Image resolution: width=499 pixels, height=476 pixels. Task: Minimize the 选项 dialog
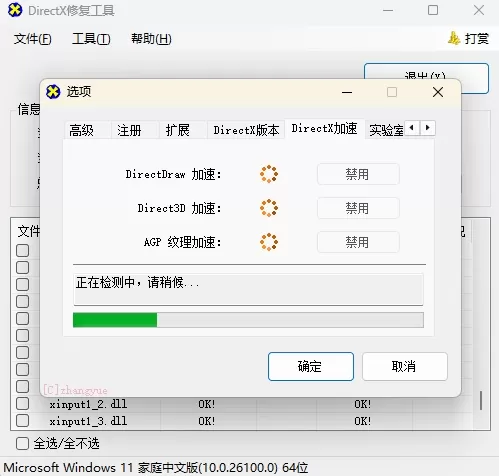click(347, 92)
